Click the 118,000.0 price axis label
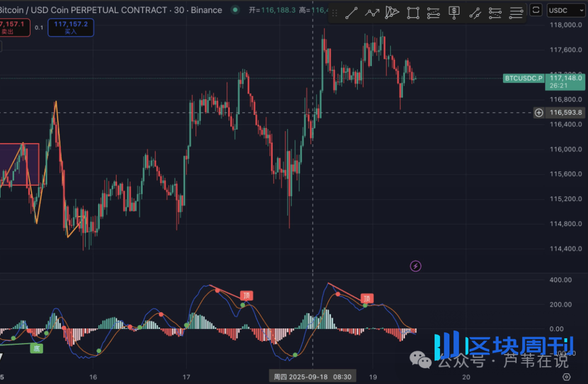The height and width of the screenshot is (384, 588). (x=566, y=25)
